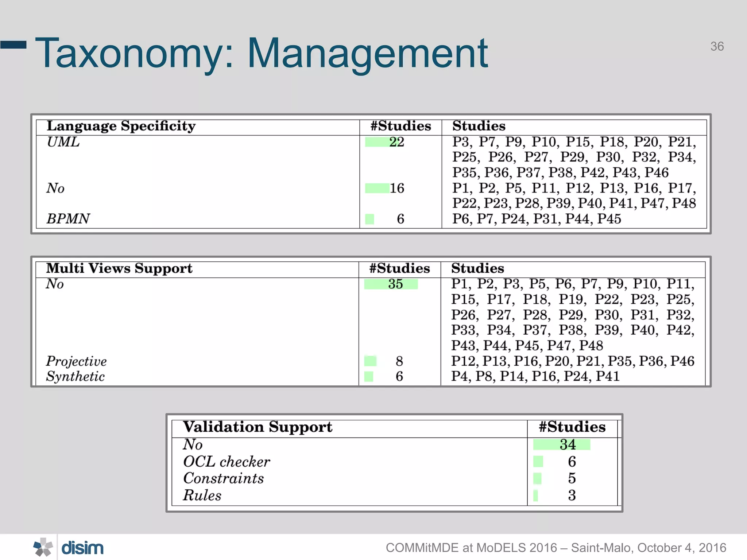747x560 pixels.
Task: Select the Projective row label
Action: pos(76,361)
